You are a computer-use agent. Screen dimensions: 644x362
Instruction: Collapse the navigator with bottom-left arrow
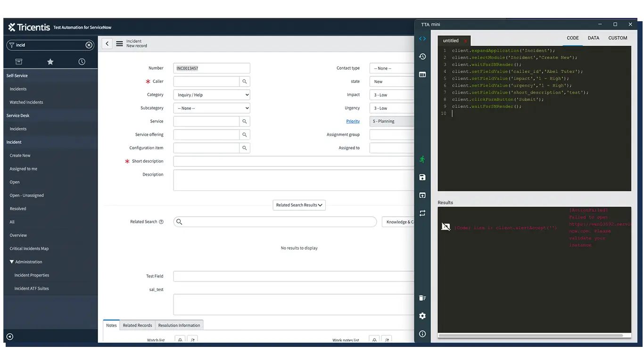click(9, 337)
